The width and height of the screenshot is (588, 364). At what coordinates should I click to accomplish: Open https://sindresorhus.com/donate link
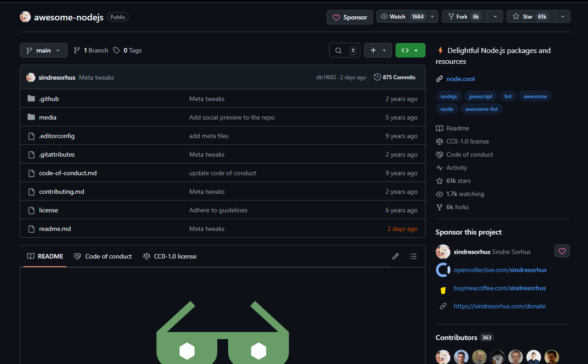500,306
